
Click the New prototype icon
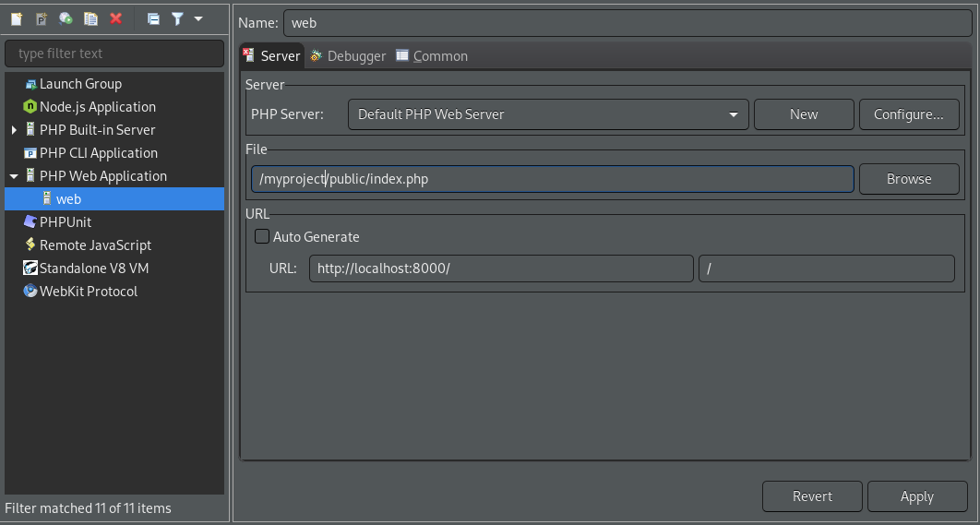tap(42, 18)
